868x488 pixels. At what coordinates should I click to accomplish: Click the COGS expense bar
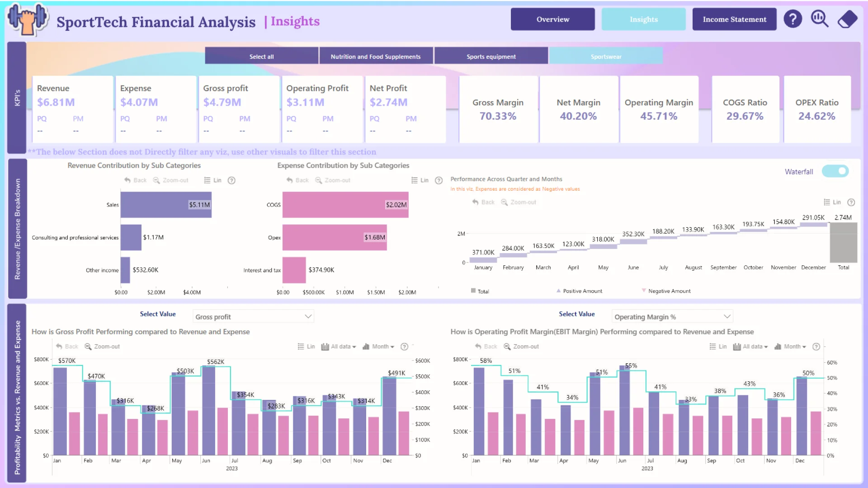(x=345, y=205)
